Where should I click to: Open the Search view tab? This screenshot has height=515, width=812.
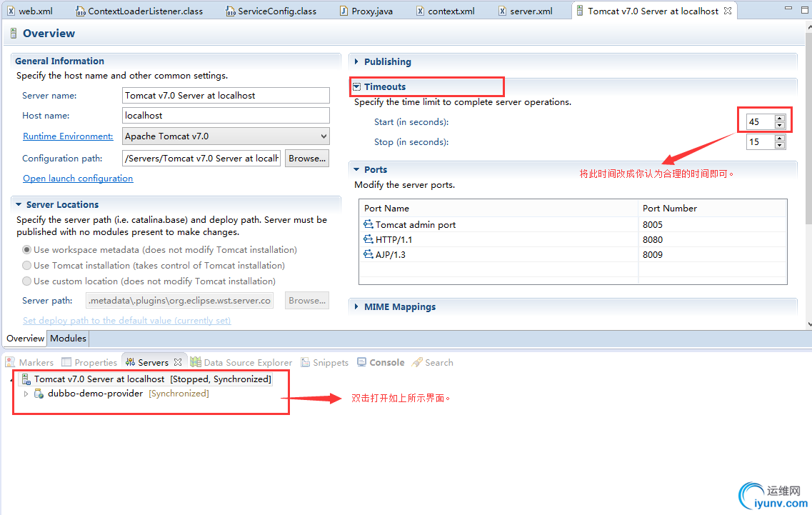point(432,363)
